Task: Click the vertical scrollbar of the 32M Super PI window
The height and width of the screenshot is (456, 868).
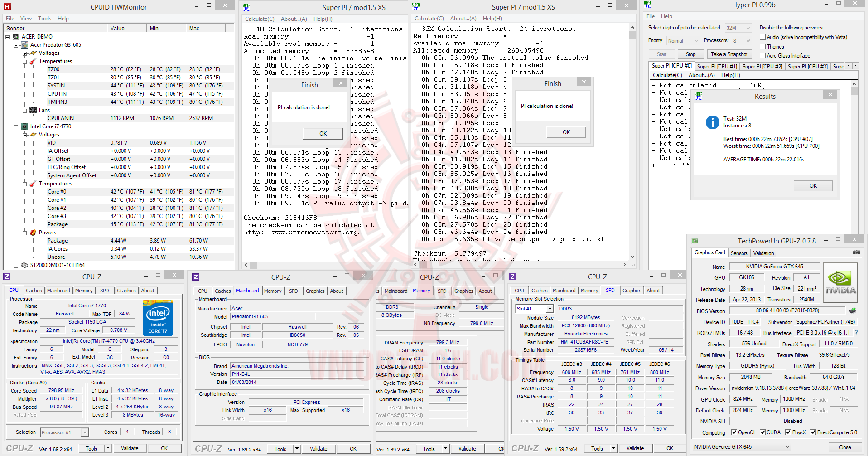Action: tap(632, 142)
